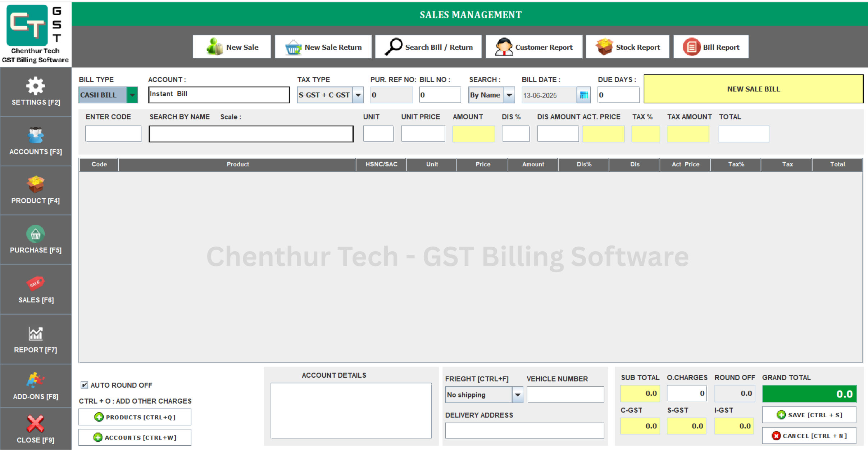
Task: Click the Account input field
Action: (x=219, y=95)
